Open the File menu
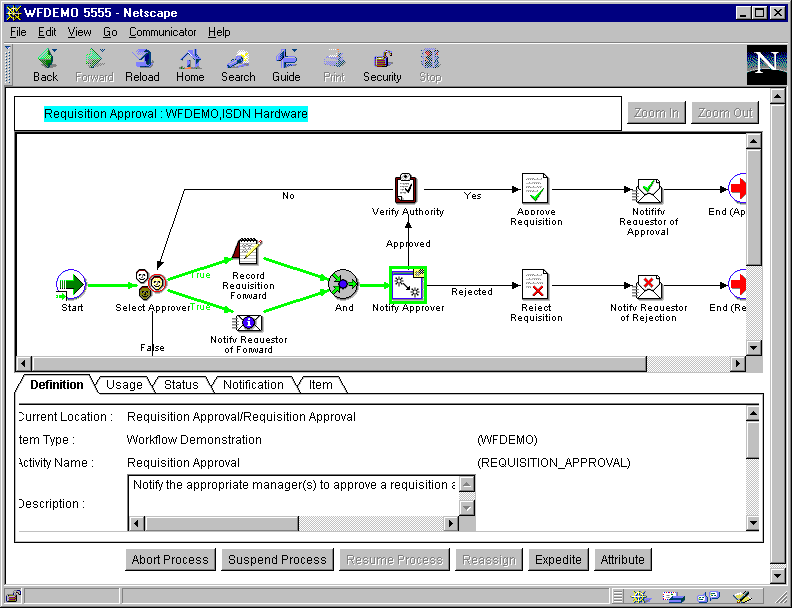 point(18,32)
